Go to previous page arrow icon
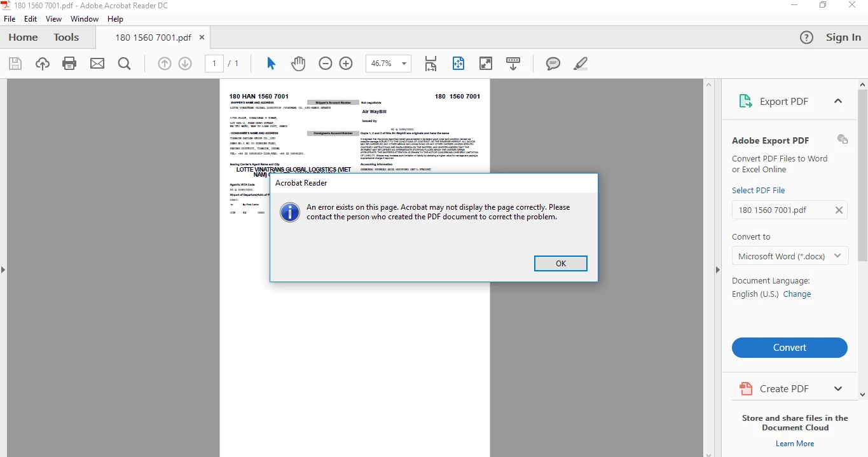868x457 pixels. pos(165,64)
